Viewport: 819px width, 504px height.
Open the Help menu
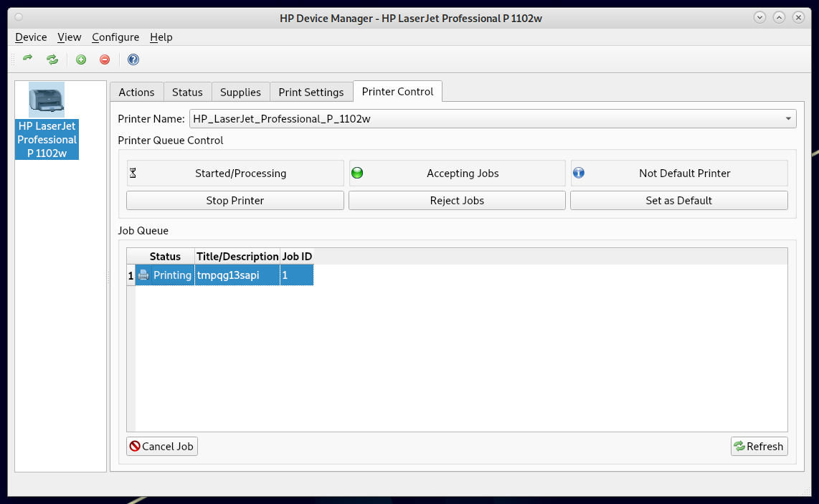[161, 37]
